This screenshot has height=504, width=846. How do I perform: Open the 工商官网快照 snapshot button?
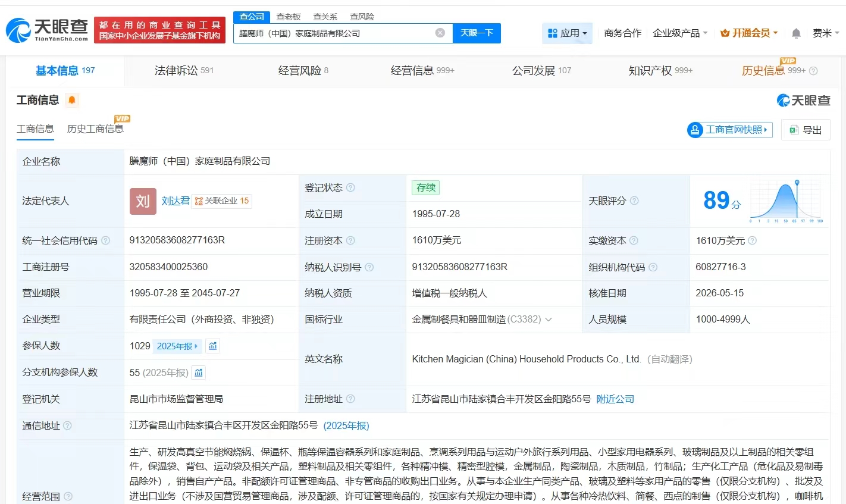729,130
